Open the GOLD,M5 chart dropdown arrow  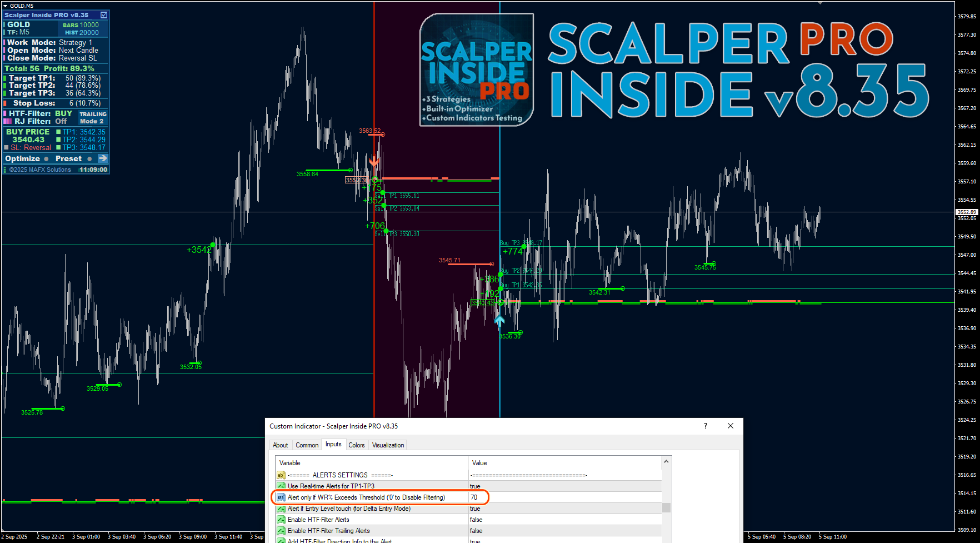pyautogui.click(x=6, y=6)
